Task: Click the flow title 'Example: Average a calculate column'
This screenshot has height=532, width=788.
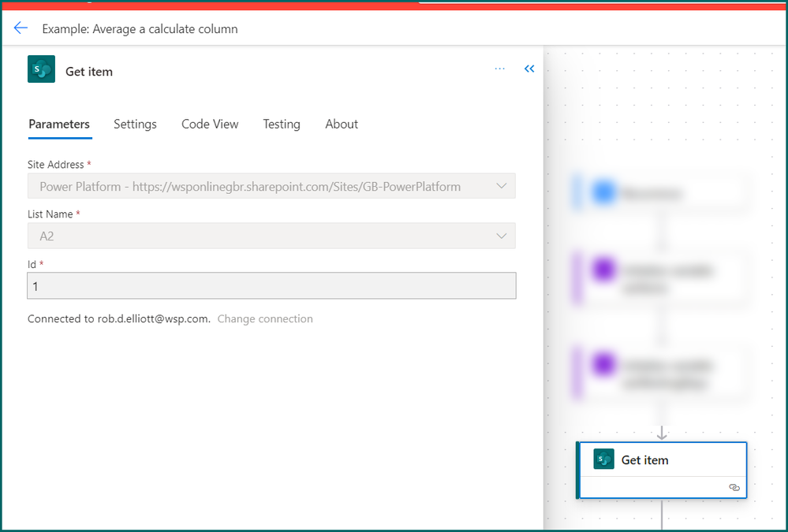Action: point(140,29)
